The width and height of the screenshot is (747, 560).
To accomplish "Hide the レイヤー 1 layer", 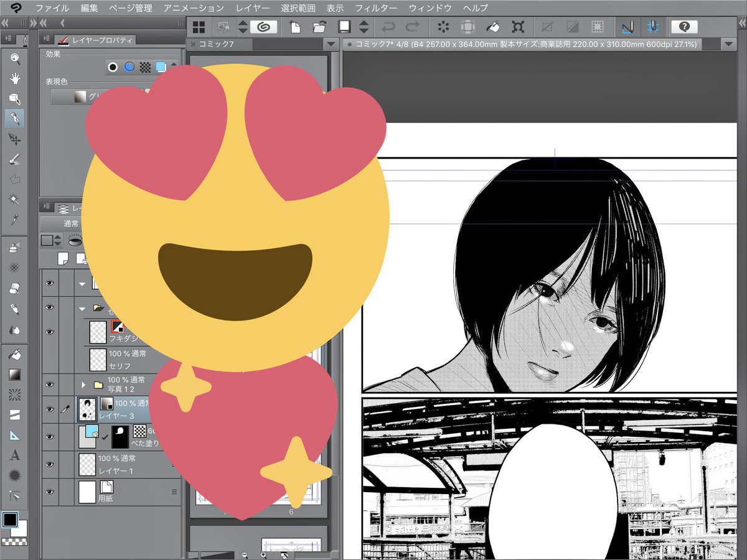I will click(50, 464).
